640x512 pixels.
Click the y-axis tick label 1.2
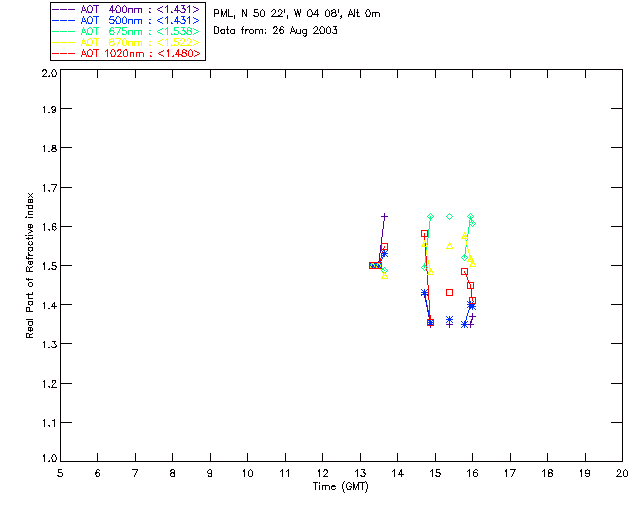49,384
